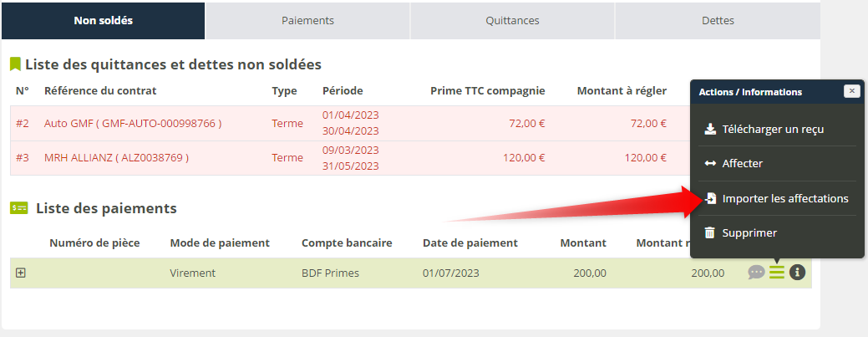Select the Non soldés tab

pos(104,21)
